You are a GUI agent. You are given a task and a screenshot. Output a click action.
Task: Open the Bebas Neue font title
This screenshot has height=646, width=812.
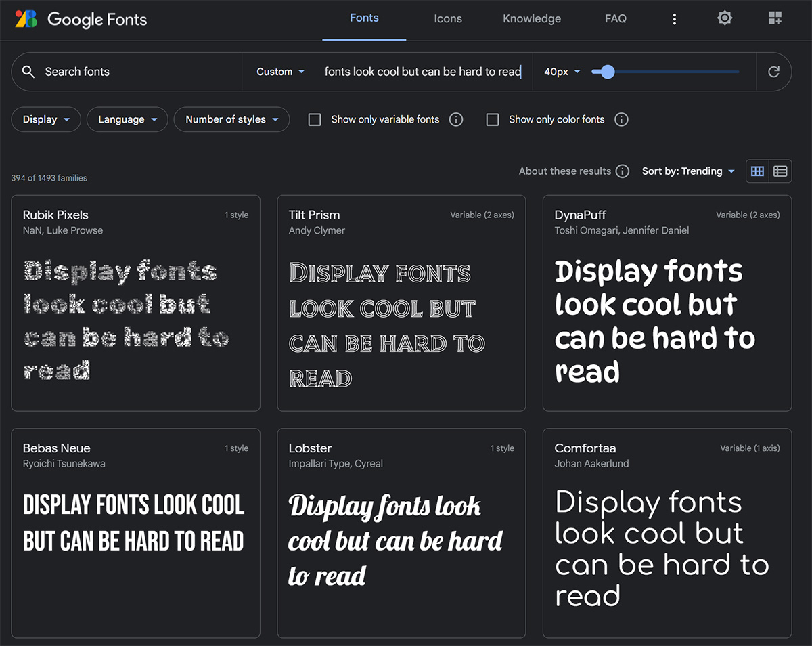pos(57,448)
